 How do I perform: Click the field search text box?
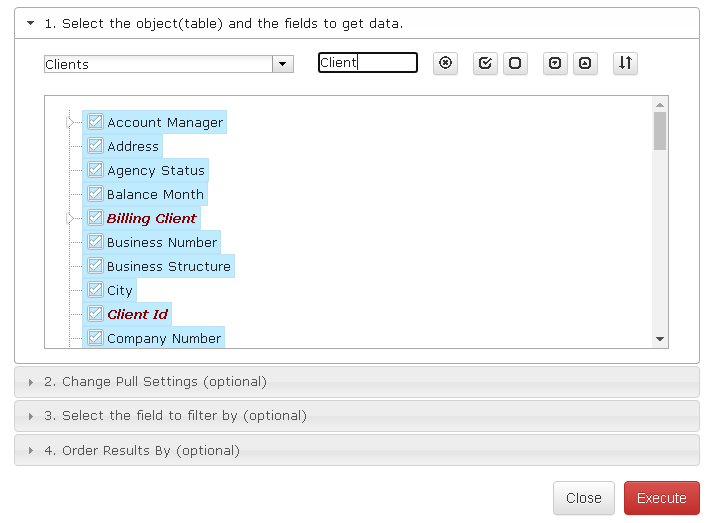(368, 63)
